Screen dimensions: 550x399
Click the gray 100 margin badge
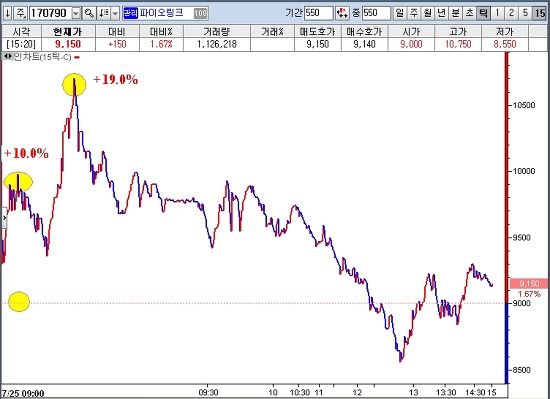200,14
